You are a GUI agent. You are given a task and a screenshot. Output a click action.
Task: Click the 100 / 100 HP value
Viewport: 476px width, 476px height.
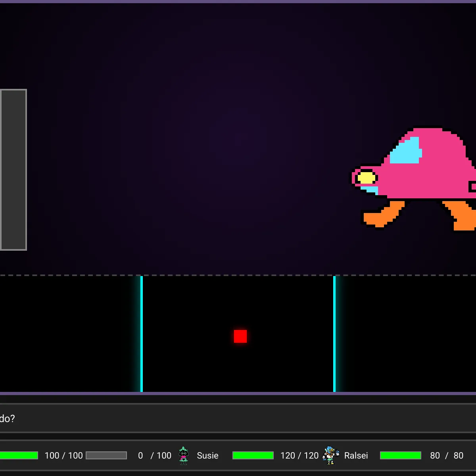coord(64,455)
